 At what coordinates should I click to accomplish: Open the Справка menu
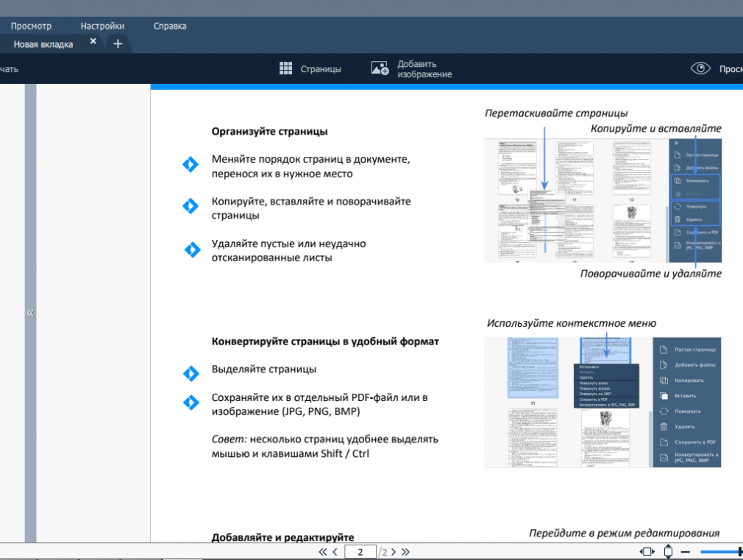click(x=170, y=26)
